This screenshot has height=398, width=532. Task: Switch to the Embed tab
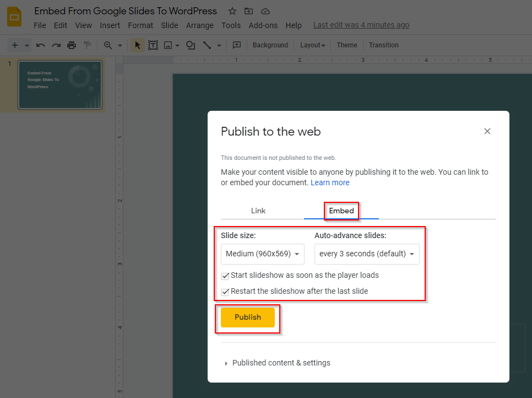341,211
